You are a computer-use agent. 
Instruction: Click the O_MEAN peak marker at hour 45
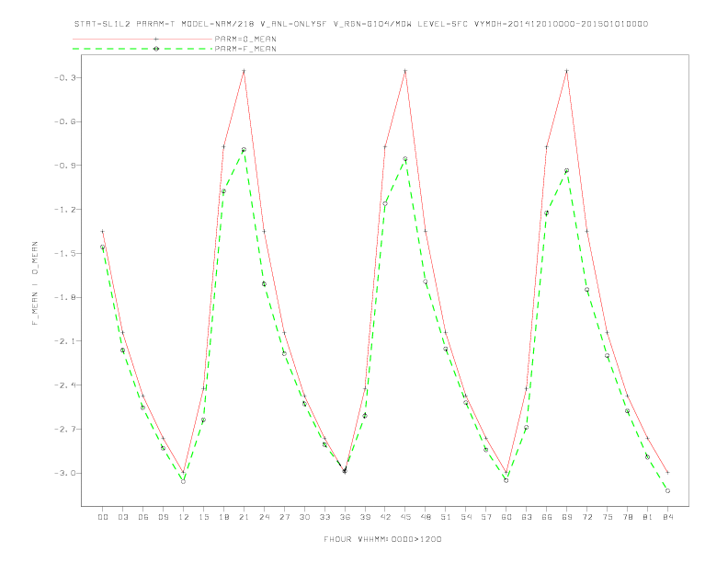pos(405,71)
